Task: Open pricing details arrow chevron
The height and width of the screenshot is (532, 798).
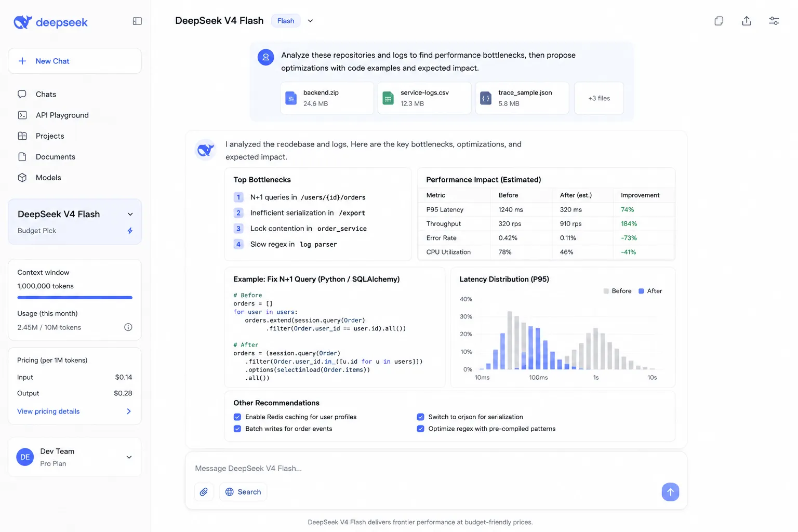Action: pyautogui.click(x=129, y=411)
